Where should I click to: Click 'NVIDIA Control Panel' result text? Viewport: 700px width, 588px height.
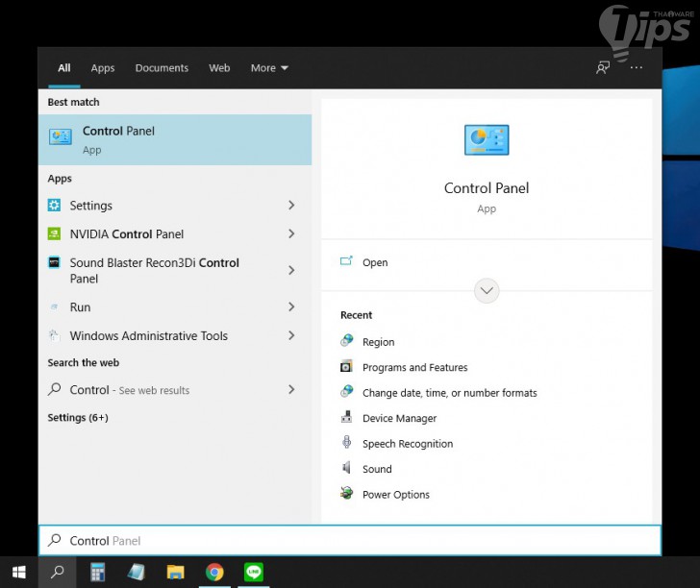tap(126, 233)
